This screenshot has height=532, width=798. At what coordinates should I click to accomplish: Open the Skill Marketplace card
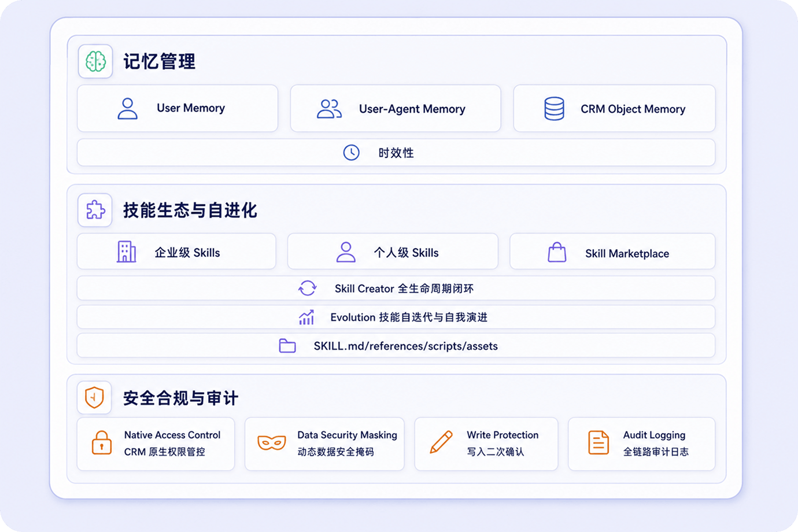pos(612,252)
